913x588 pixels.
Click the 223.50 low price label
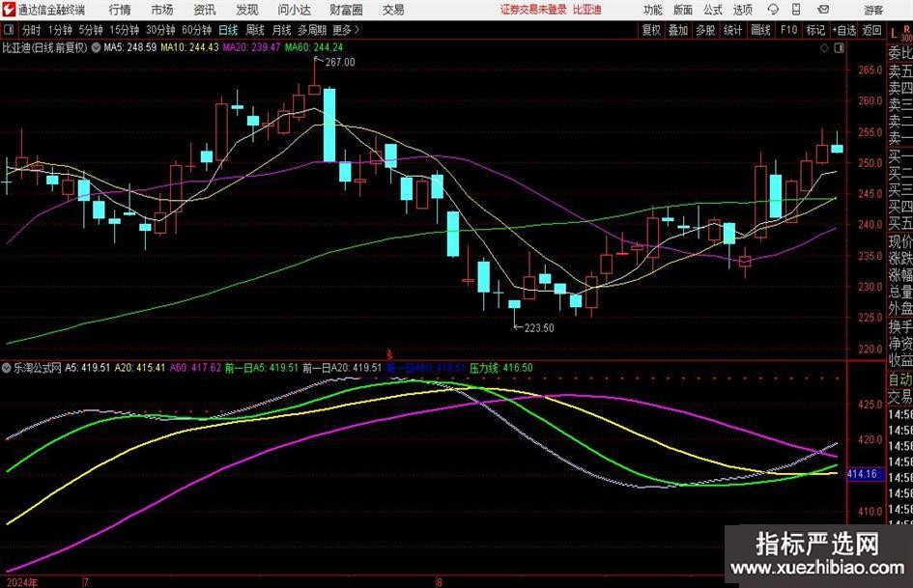pyautogui.click(x=539, y=328)
